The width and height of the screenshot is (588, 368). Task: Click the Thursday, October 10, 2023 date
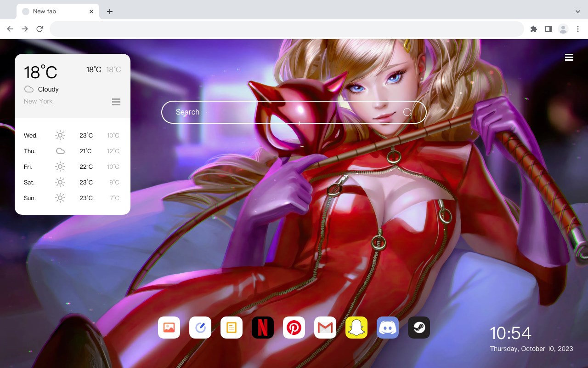point(531,349)
